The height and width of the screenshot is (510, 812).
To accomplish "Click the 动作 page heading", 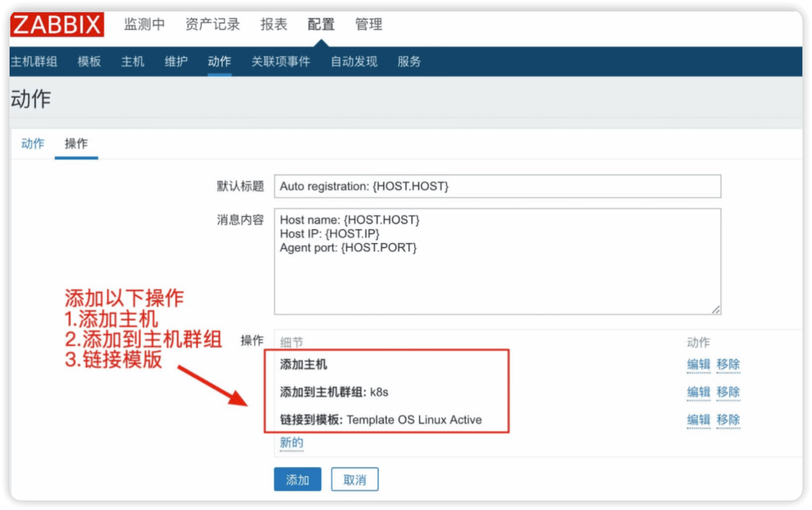I will [30, 99].
